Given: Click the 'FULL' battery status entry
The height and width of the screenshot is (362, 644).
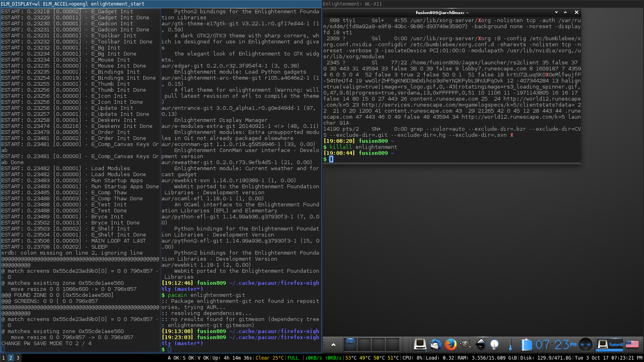Looking at the screenshot, I should pos(293,358).
